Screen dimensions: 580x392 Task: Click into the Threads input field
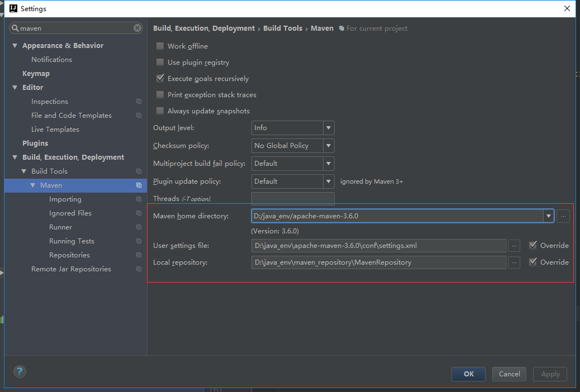(x=293, y=199)
